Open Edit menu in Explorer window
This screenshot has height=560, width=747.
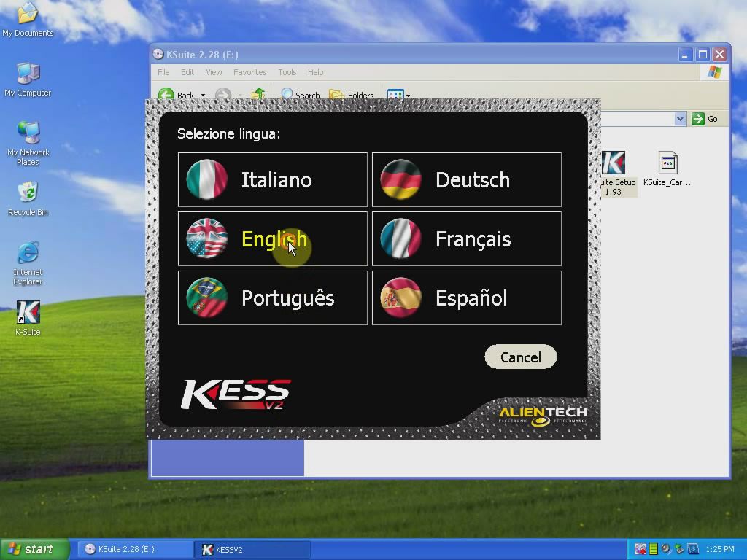tap(187, 72)
